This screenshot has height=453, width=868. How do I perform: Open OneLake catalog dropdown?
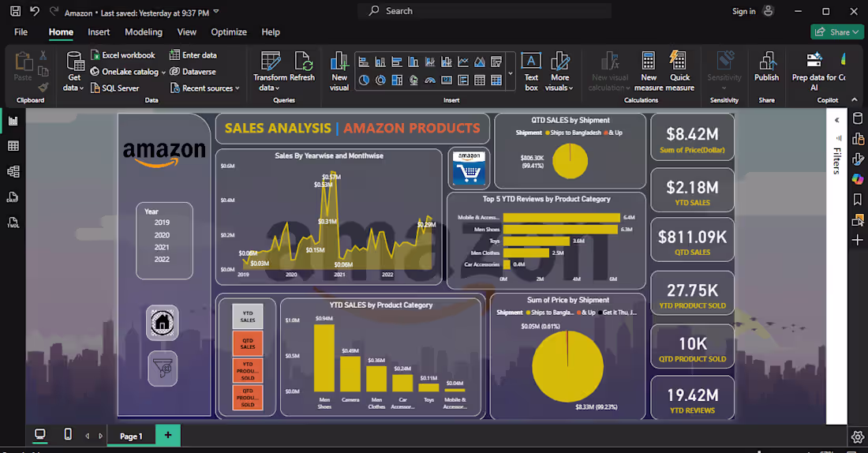(128, 72)
